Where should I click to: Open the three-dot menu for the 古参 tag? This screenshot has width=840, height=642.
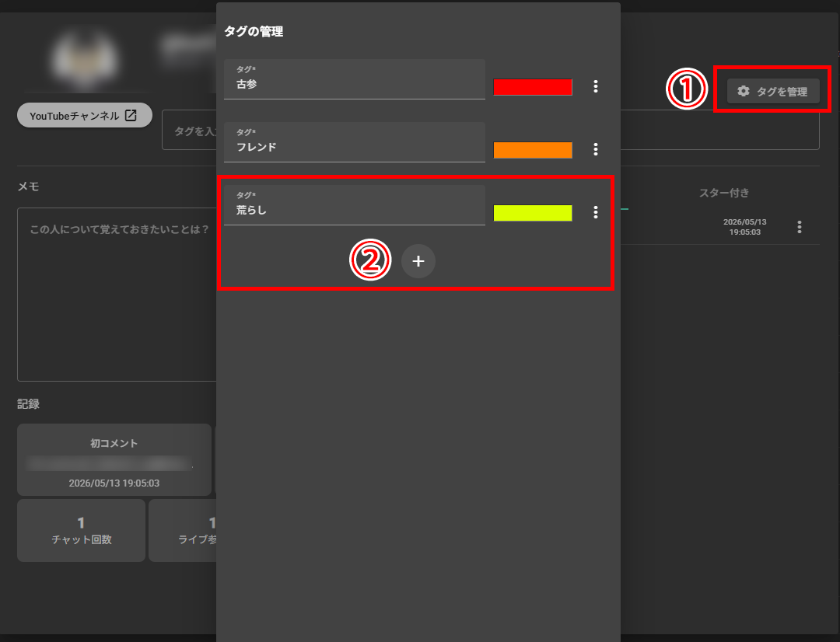pos(595,86)
